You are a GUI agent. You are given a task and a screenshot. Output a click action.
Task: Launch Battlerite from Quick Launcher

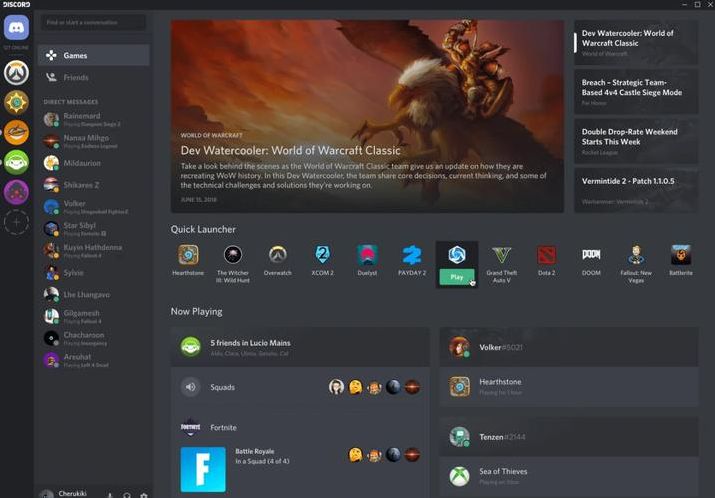680,255
